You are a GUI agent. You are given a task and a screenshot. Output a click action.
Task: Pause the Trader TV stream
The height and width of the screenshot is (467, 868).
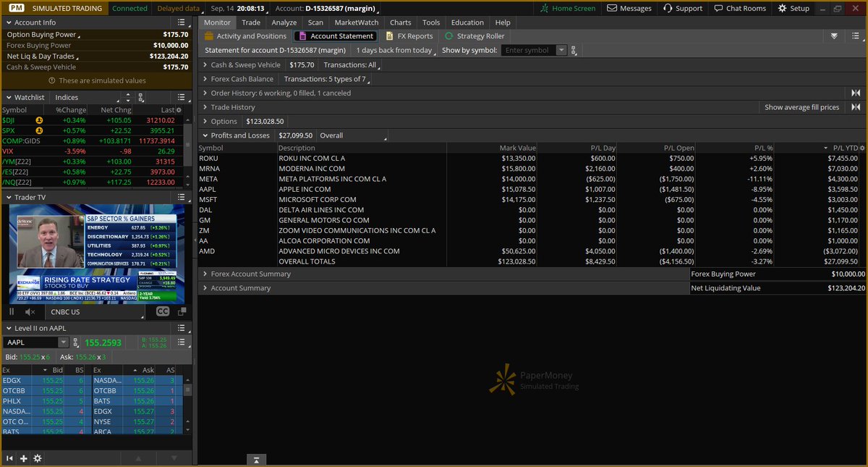pyautogui.click(x=12, y=311)
